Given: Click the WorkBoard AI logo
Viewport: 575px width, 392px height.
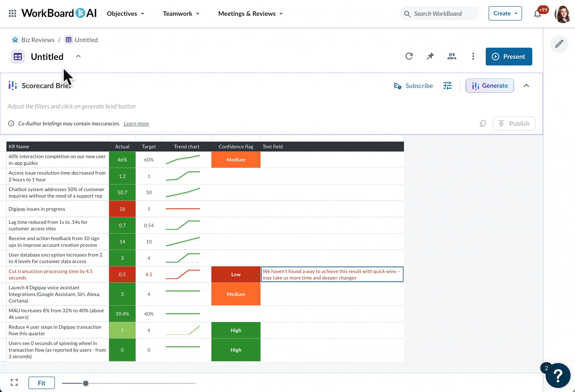Looking at the screenshot, I should click(59, 13).
